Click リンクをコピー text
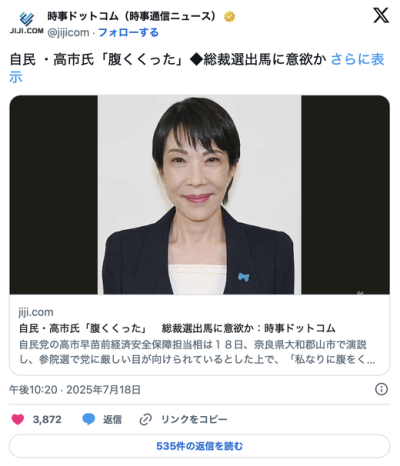 [194, 419]
